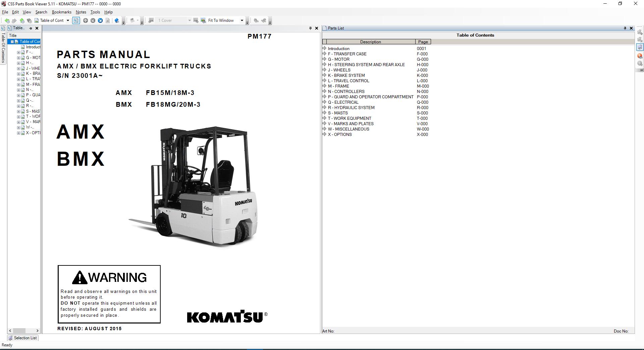Expand the G - MOTOR tree node
Image resolution: width=644 pixels, height=350 pixels.
pyautogui.click(x=19, y=57)
